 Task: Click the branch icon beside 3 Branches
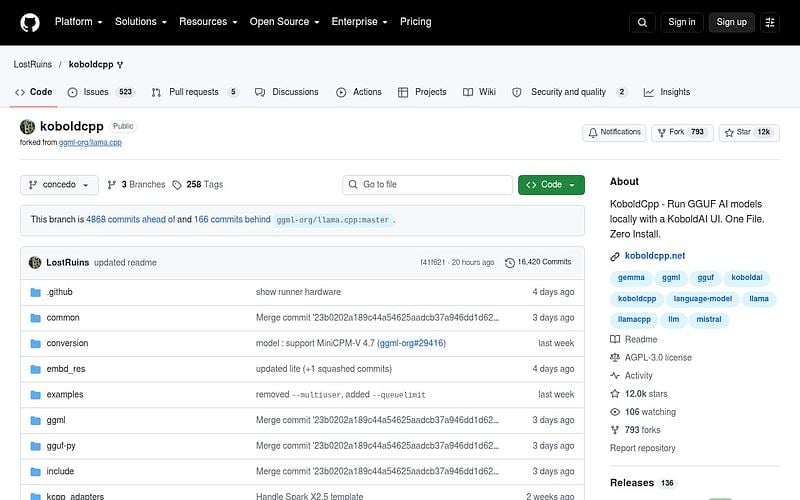click(112, 185)
